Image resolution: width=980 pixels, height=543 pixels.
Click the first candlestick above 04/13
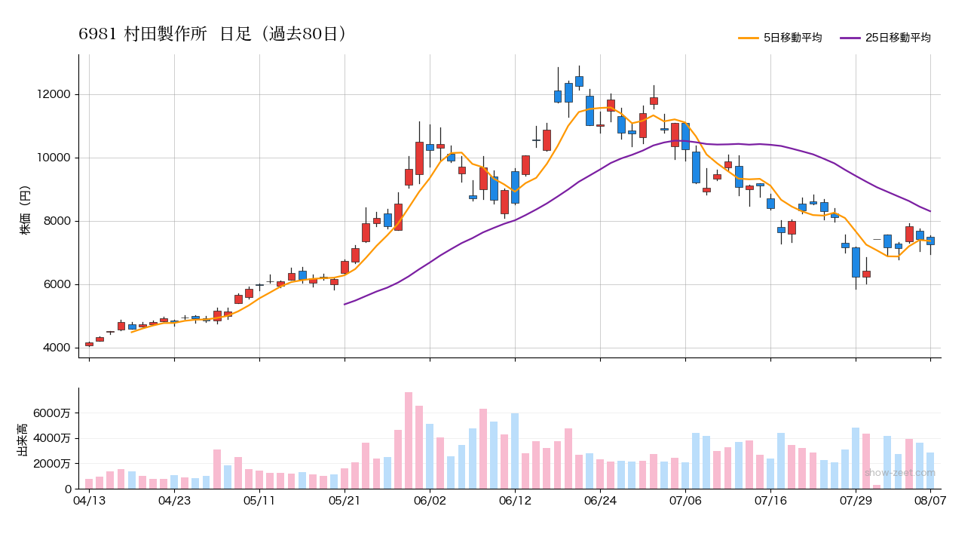(89, 344)
